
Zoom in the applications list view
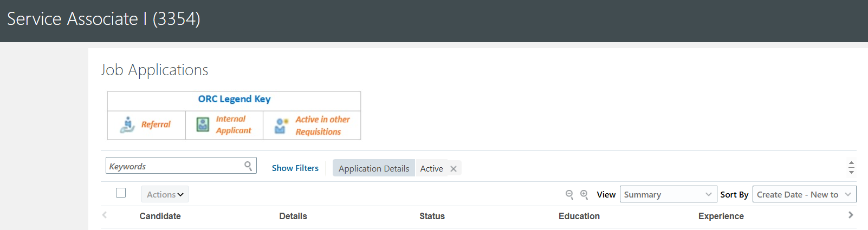(584, 194)
